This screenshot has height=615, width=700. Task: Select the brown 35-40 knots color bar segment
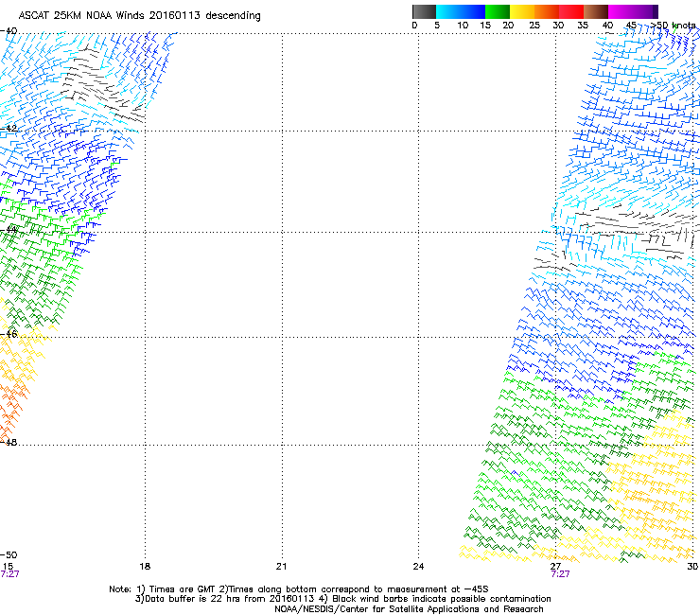click(596, 11)
